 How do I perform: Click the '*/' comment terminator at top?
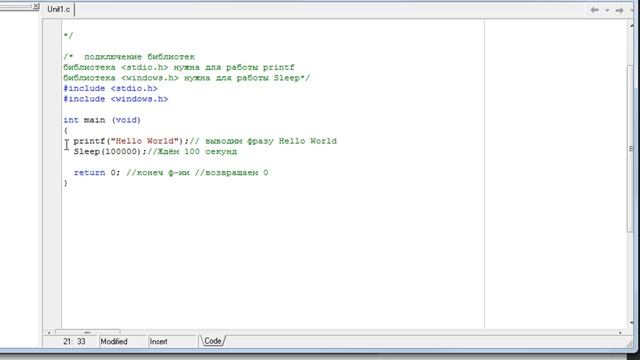(x=68, y=36)
